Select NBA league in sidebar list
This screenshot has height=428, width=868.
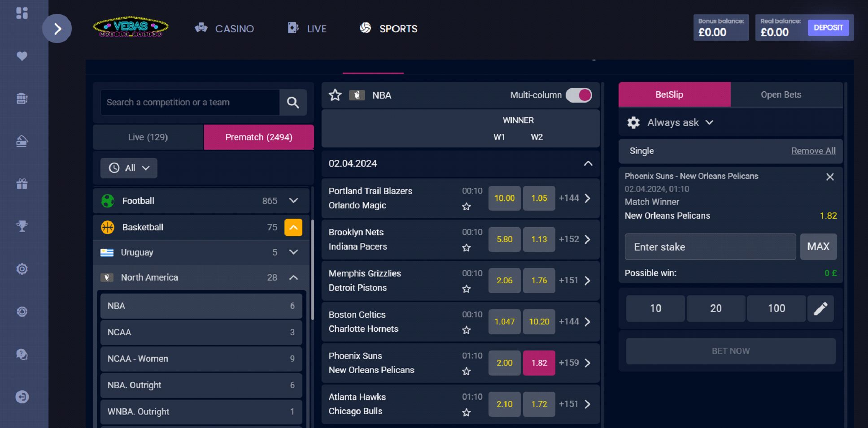(x=201, y=306)
